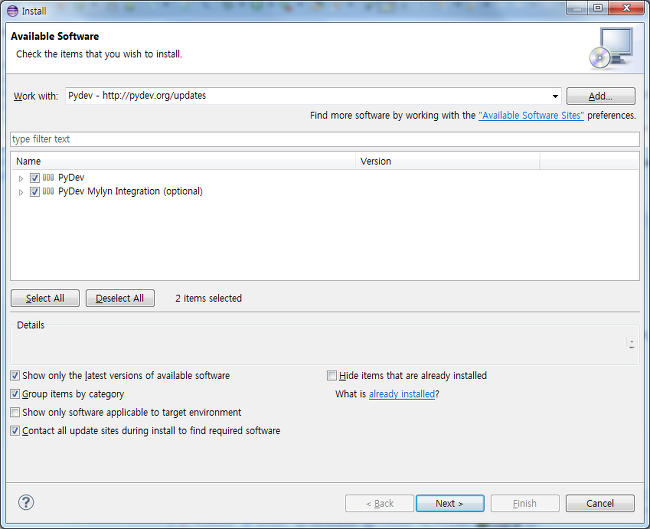Click the Eclipse icon in title bar
The height and width of the screenshot is (529, 650).
point(13,10)
